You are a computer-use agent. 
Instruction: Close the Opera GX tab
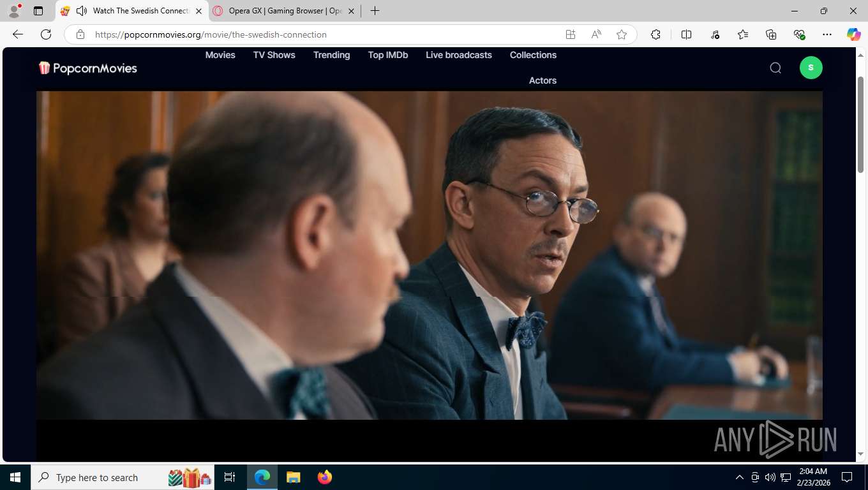[351, 11]
